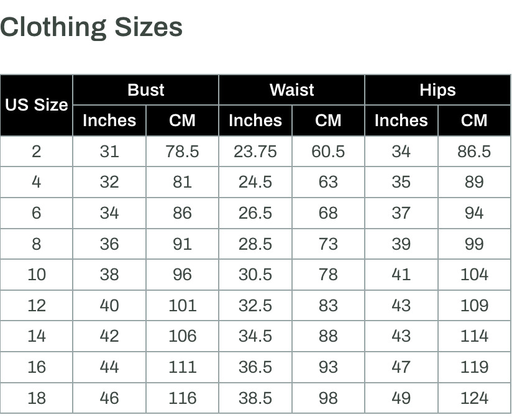
Task: Click the Waist column header
Action: click(x=291, y=90)
